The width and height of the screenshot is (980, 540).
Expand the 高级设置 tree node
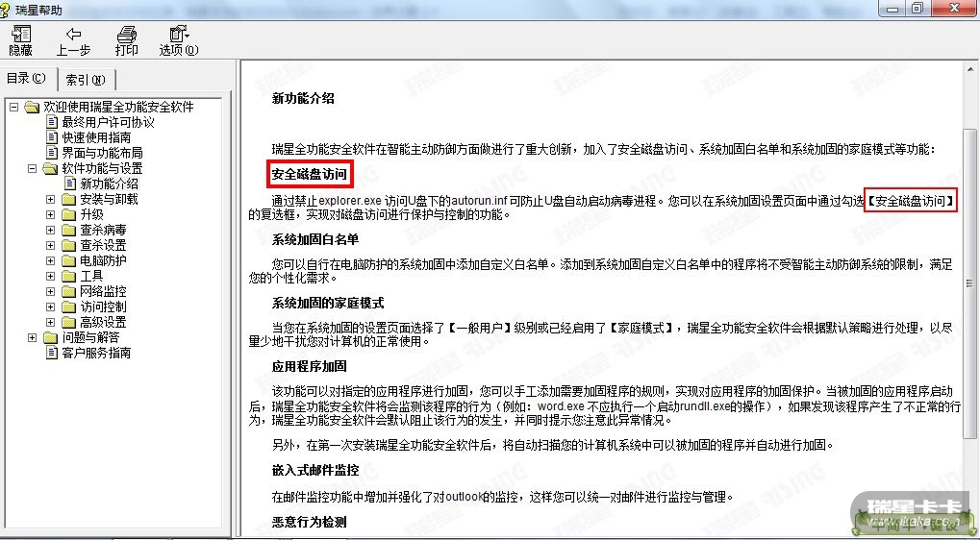[51, 322]
